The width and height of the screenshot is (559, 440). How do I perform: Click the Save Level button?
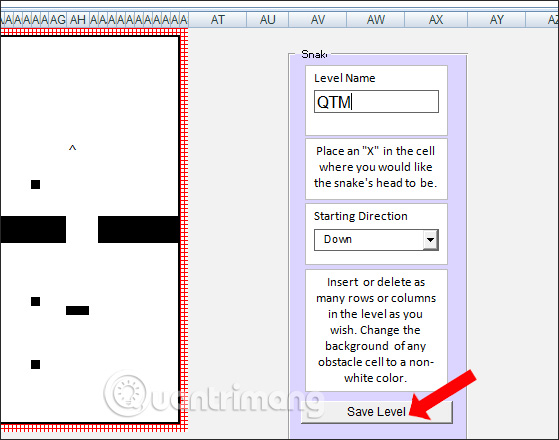click(x=377, y=412)
